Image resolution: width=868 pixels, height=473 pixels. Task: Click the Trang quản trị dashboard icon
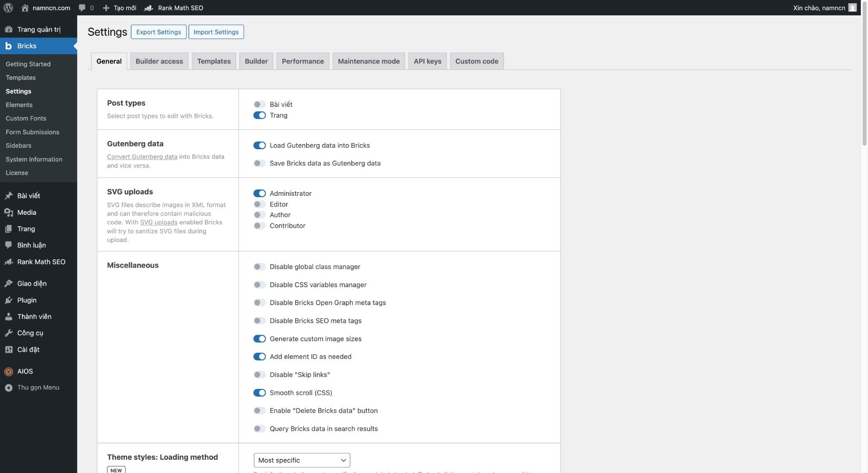[x=9, y=29]
